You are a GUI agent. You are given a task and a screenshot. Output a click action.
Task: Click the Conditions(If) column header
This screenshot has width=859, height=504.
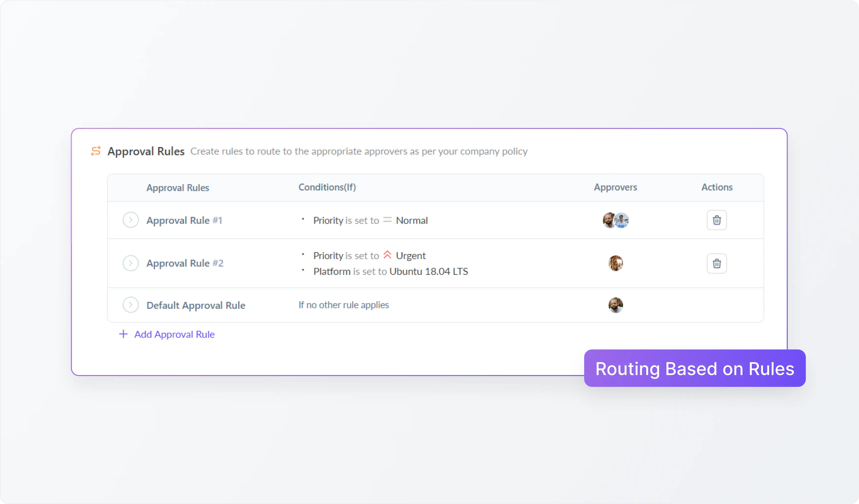[327, 187]
